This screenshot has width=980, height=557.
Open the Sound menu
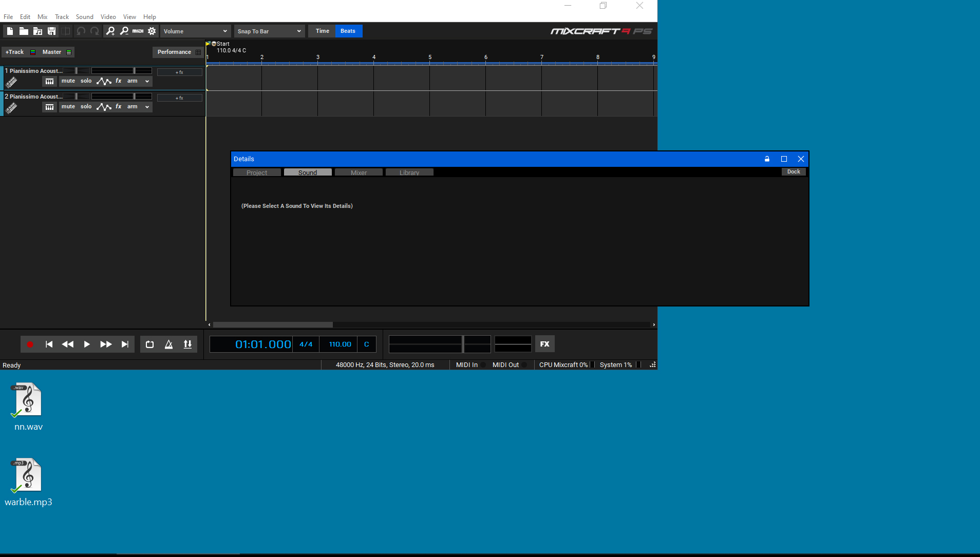(x=85, y=17)
